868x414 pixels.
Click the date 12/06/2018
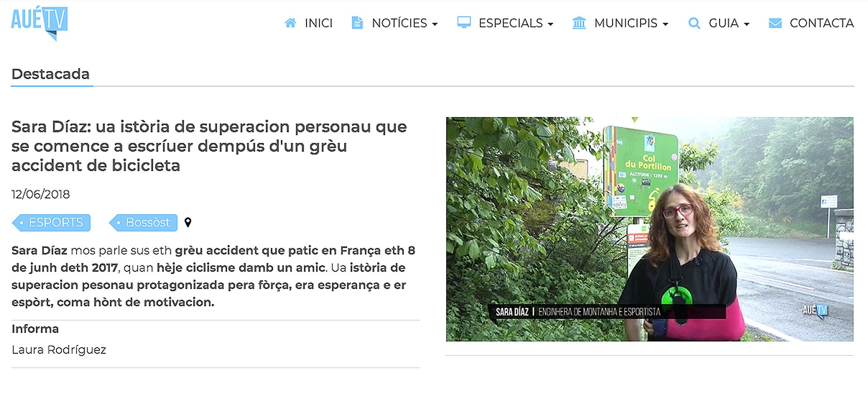(x=41, y=195)
